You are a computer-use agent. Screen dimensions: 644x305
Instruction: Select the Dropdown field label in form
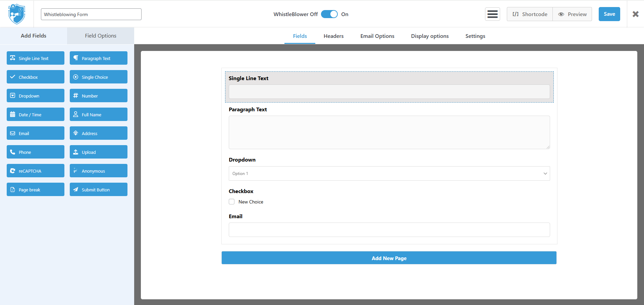[x=242, y=160]
